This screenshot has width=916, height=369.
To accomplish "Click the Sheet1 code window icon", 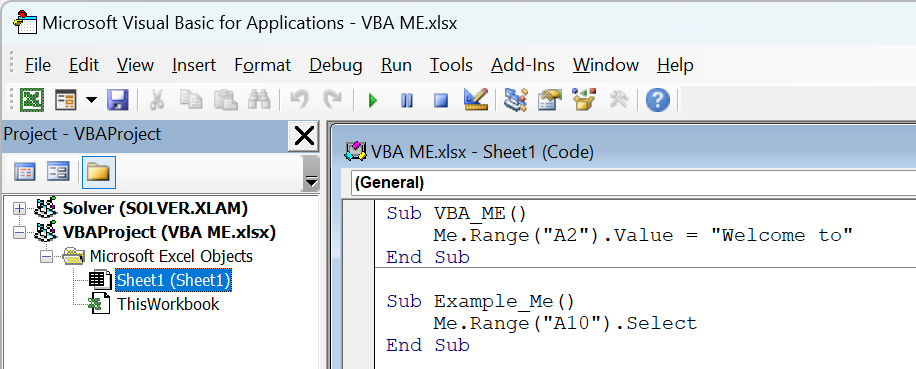I will tap(355, 152).
